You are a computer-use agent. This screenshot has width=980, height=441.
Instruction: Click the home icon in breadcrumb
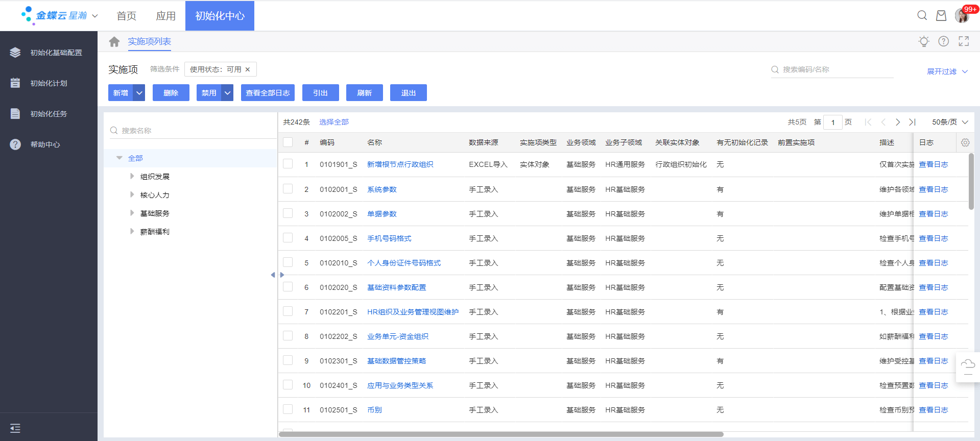coord(114,42)
